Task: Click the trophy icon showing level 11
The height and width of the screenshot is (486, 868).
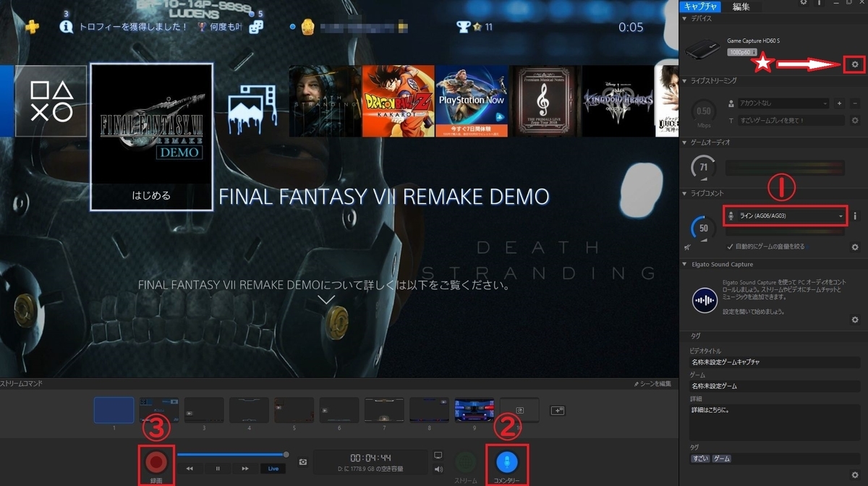Action: [x=464, y=27]
